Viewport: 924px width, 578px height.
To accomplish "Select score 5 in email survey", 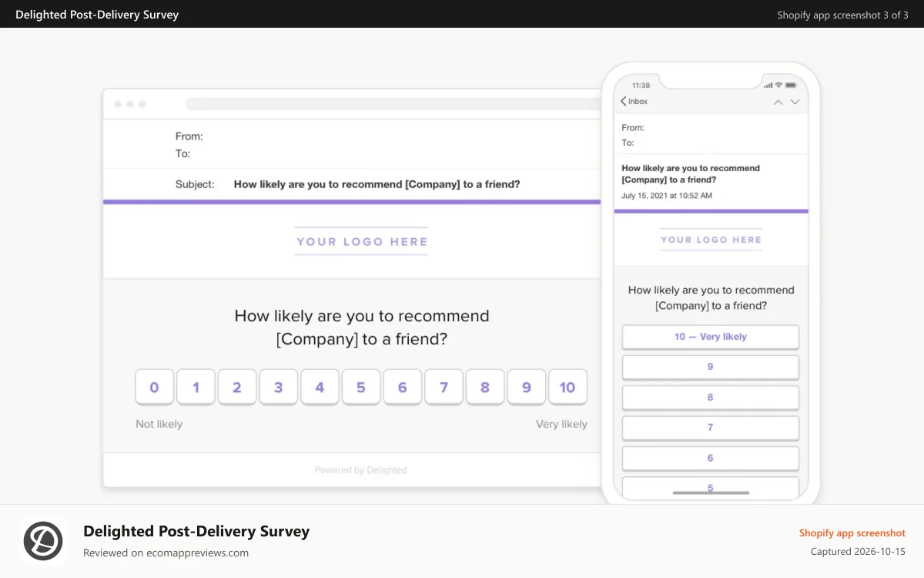I will click(x=361, y=388).
